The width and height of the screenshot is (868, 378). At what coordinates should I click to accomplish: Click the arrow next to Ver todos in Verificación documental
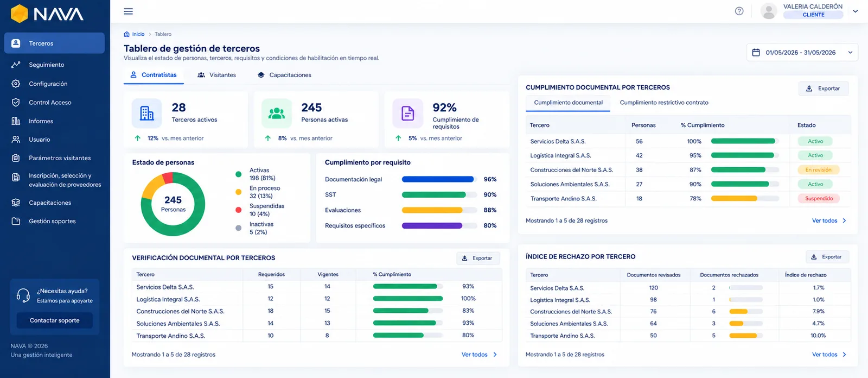(495, 355)
